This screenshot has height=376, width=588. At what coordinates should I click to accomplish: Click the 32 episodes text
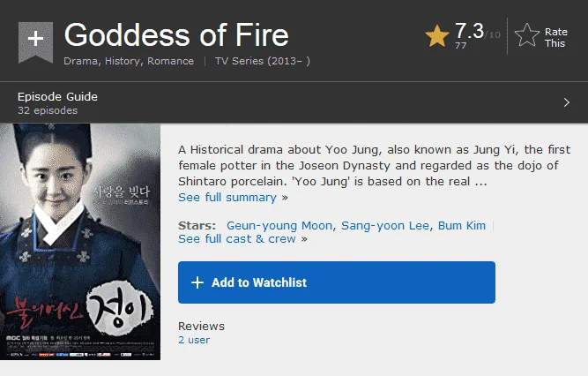coord(48,110)
